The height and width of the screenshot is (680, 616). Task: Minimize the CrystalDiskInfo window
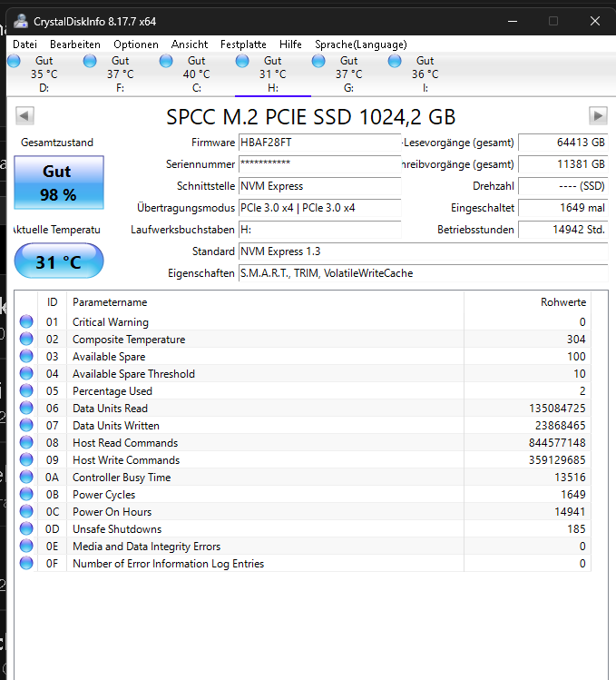click(x=513, y=21)
